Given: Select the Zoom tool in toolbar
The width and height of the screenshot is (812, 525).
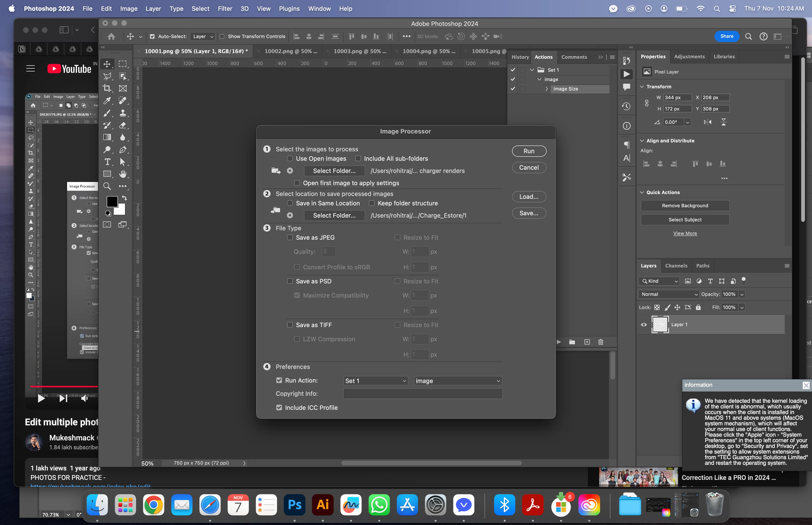Looking at the screenshot, I should point(107,186).
